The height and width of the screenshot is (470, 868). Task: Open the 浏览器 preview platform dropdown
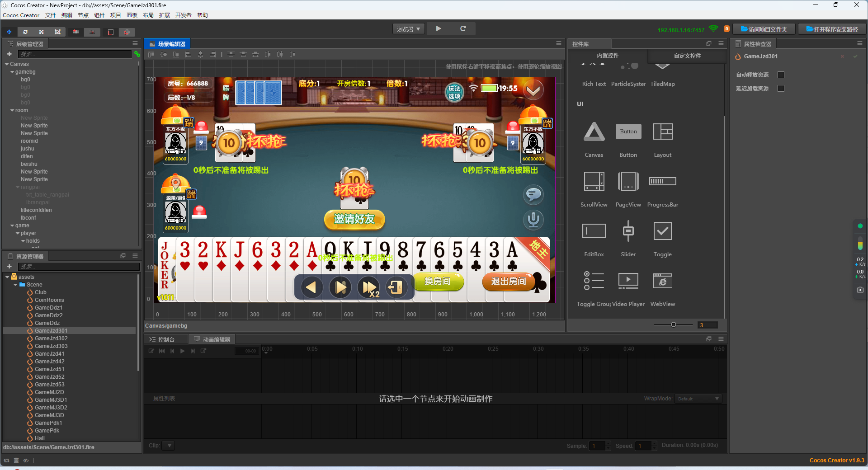408,28
